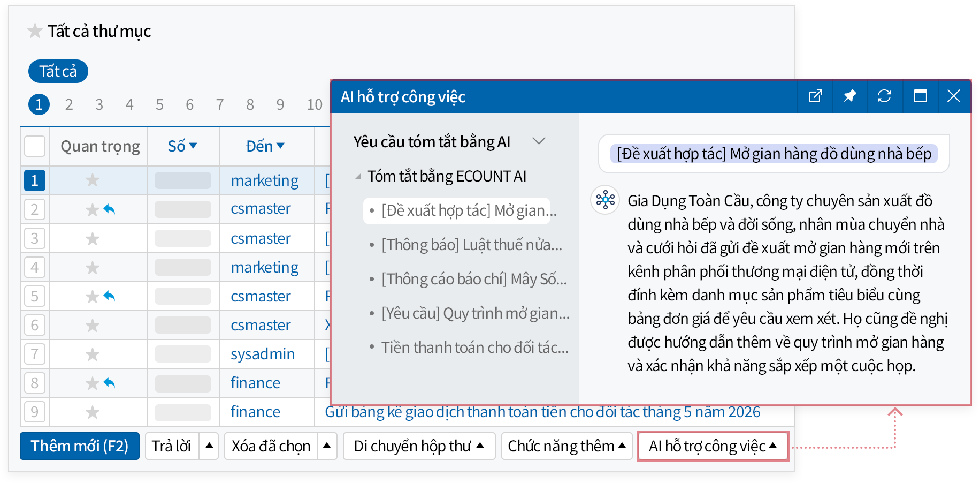Open Chức năng thêm menu

pyautogui.click(x=566, y=446)
